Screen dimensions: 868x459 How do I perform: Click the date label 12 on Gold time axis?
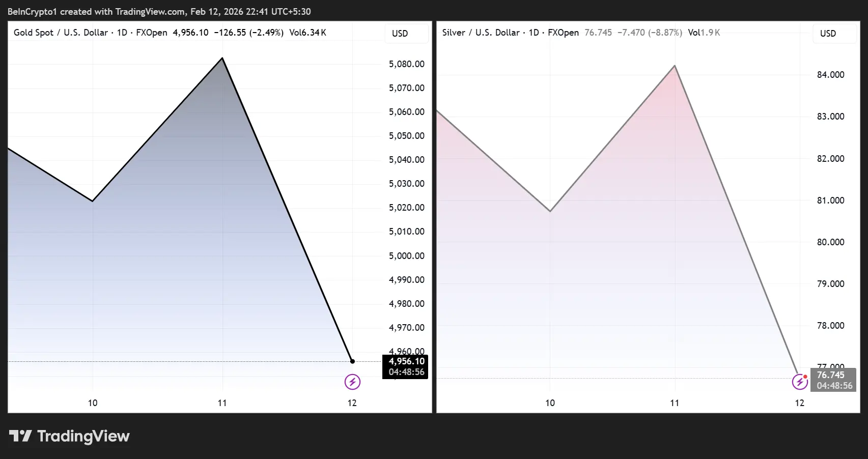352,403
